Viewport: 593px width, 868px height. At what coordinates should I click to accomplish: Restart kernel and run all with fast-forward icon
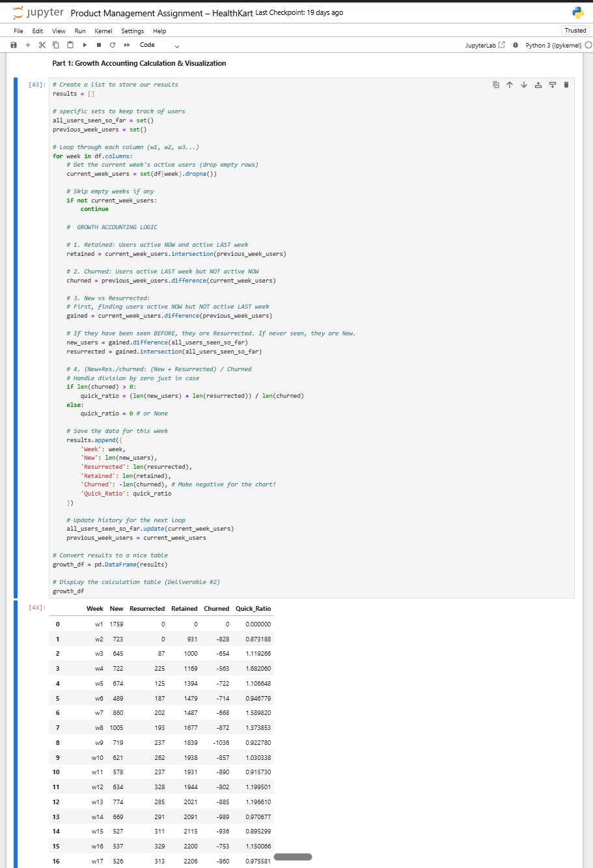pos(126,45)
